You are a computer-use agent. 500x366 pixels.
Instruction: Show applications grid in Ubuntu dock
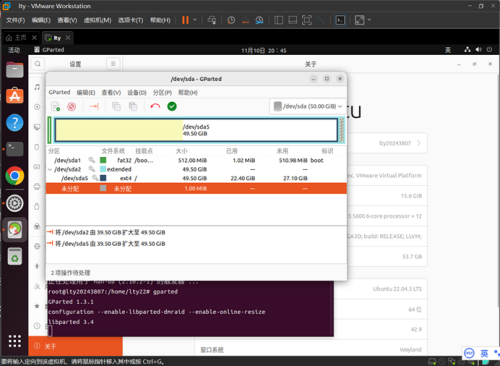(x=15, y=341)
